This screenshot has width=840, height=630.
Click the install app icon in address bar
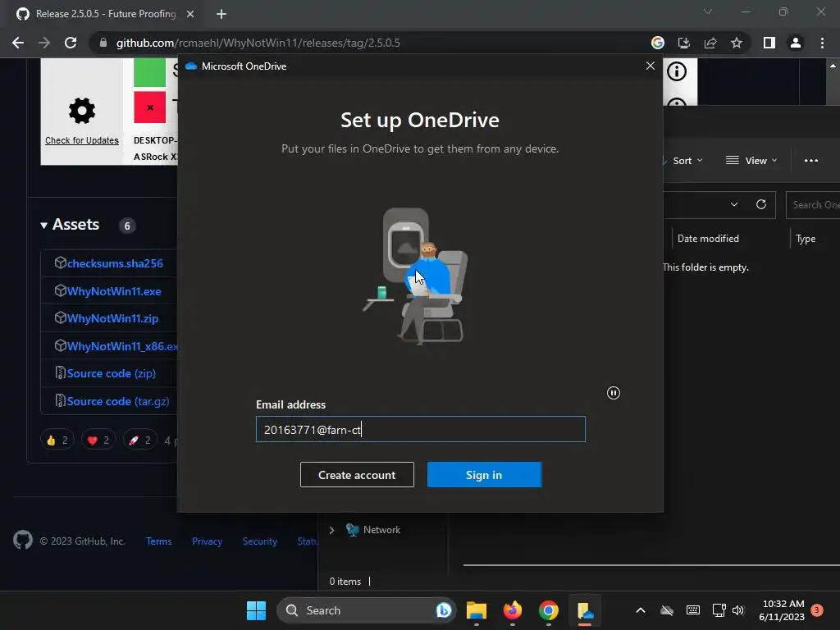(684, 43)
